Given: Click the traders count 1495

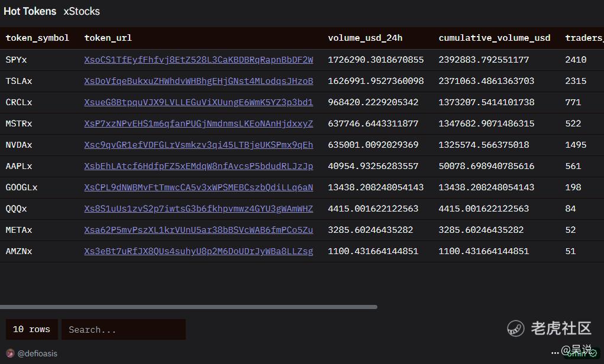Looking at the screenshot, I should [x=576, y=145].
